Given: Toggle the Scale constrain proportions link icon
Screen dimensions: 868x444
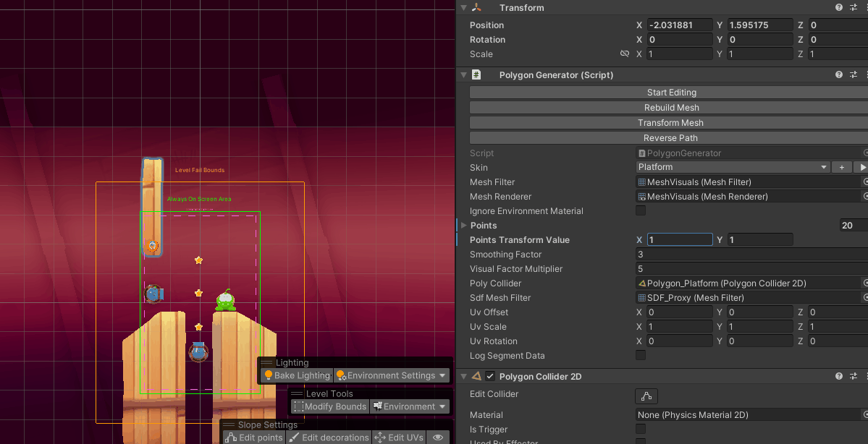Looking at the screenshot, I should pos(625,54).
